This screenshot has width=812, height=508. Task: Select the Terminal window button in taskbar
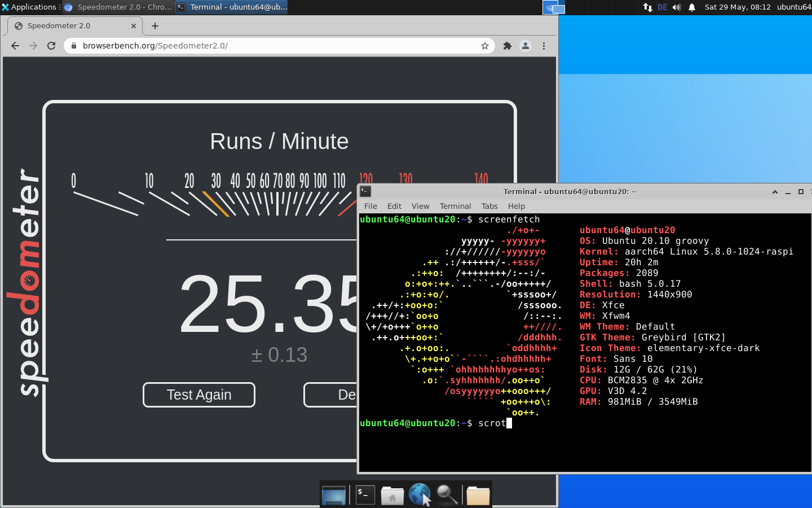(232, 7)
